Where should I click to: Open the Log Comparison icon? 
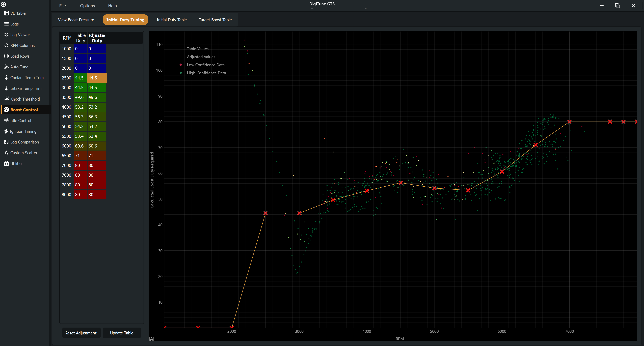click(x=6, y=142)
